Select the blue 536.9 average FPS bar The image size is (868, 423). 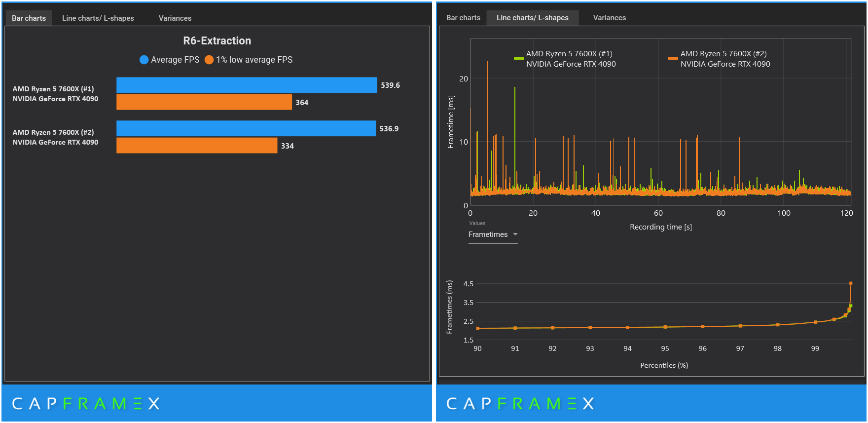point(246,128)
